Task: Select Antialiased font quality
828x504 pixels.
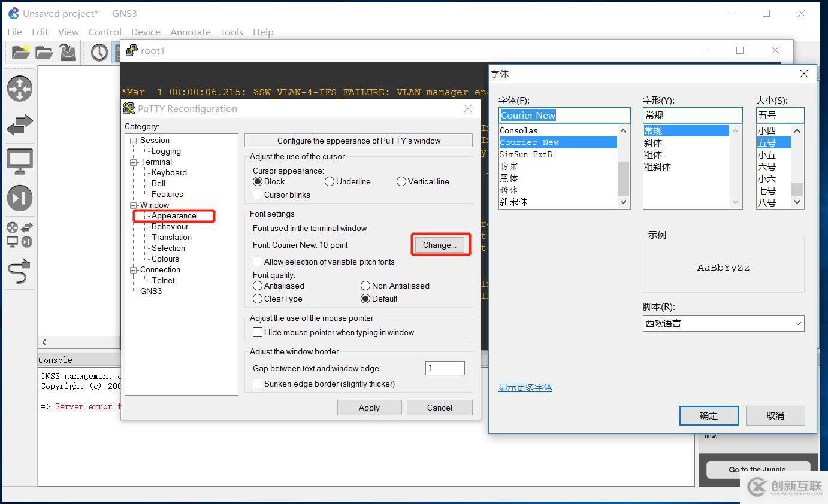Action: [258, 286]
